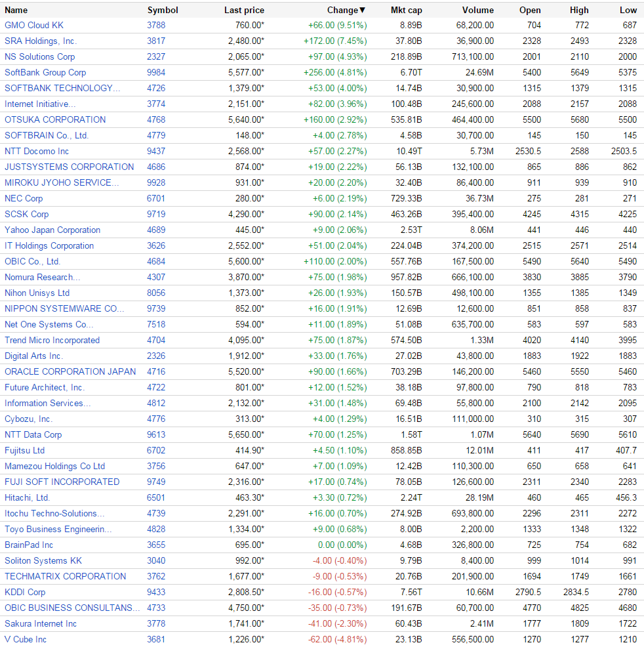Open Sakura Internet Inc link
Viewport: 644px width, 647px height.
41,624
